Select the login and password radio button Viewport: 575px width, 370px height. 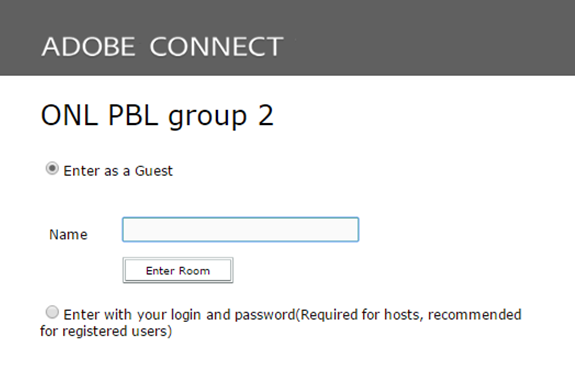coord(52,312)
